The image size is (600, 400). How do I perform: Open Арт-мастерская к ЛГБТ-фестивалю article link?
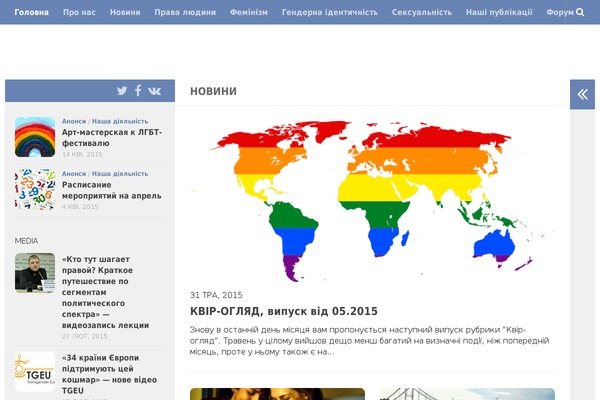coord(112,137)
